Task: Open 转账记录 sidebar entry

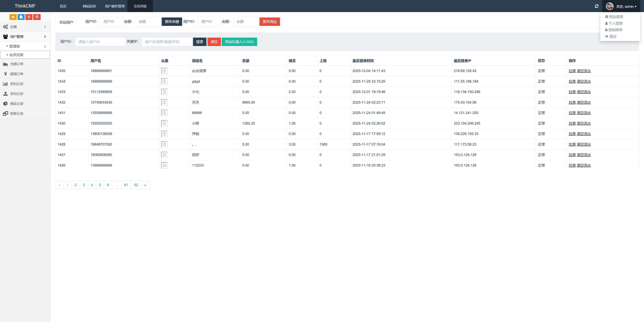Action: click(x=16, y=114)
